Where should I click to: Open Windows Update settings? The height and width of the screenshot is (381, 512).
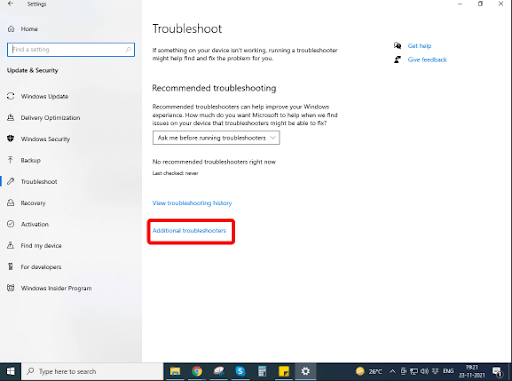click(44, 96)
